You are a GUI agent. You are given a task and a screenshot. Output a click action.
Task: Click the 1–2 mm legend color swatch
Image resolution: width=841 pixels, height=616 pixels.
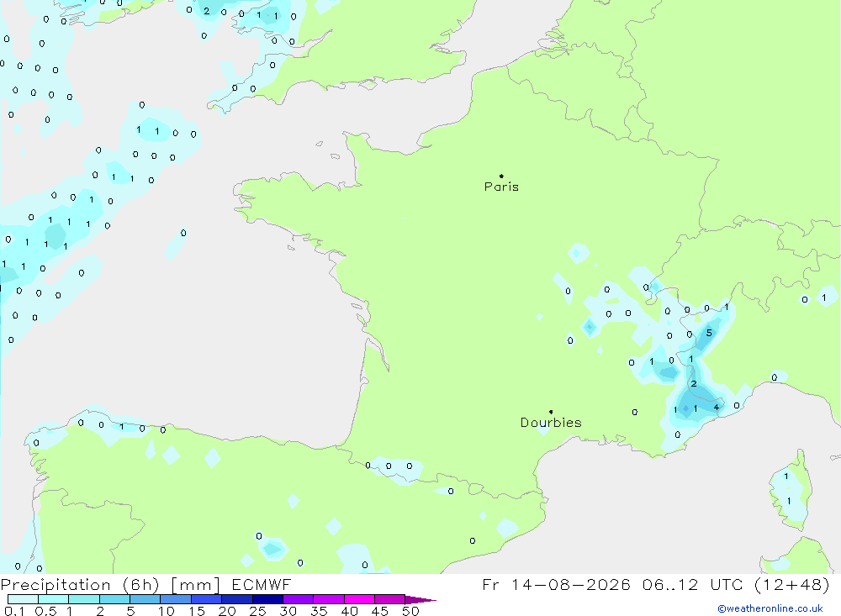tap(84, 599)
